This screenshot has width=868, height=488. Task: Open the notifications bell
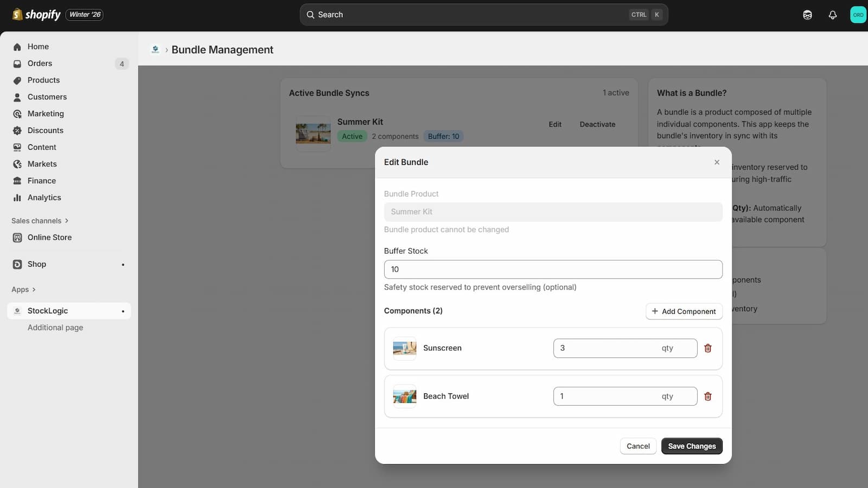pos(832,15)
